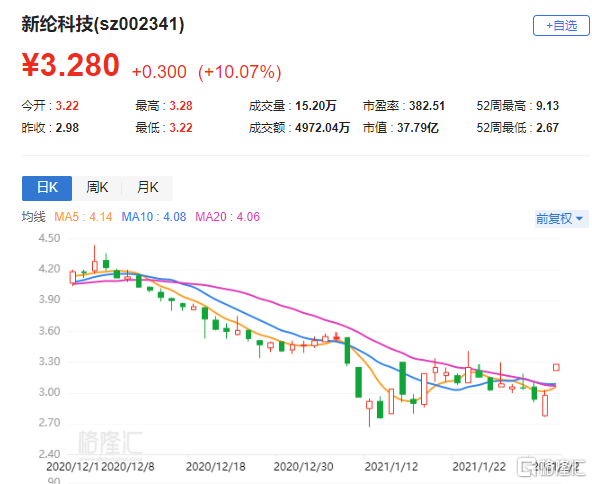Click the x-axis date 2021/1/22

pos(479,467)
